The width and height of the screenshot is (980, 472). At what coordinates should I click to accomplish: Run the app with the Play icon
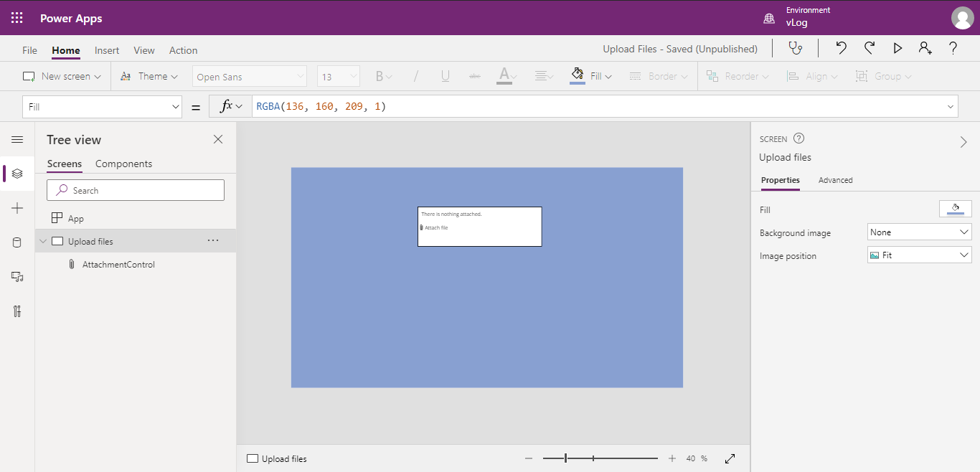coord(897,48)
